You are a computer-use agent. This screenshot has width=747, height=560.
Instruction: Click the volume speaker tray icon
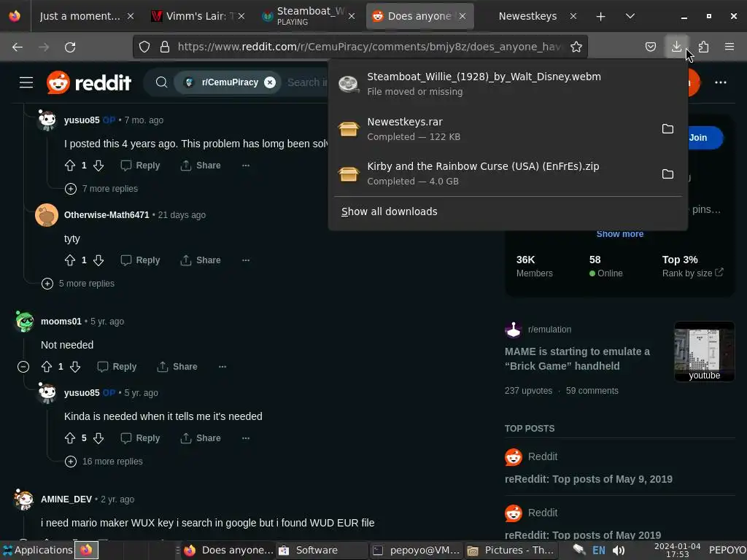point(619,551)
